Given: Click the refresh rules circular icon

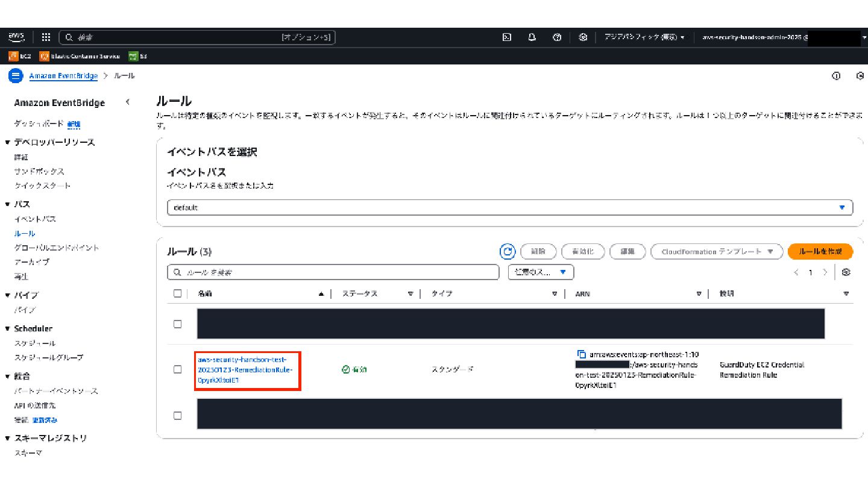Looking at the screenshot, I should 508,252.
